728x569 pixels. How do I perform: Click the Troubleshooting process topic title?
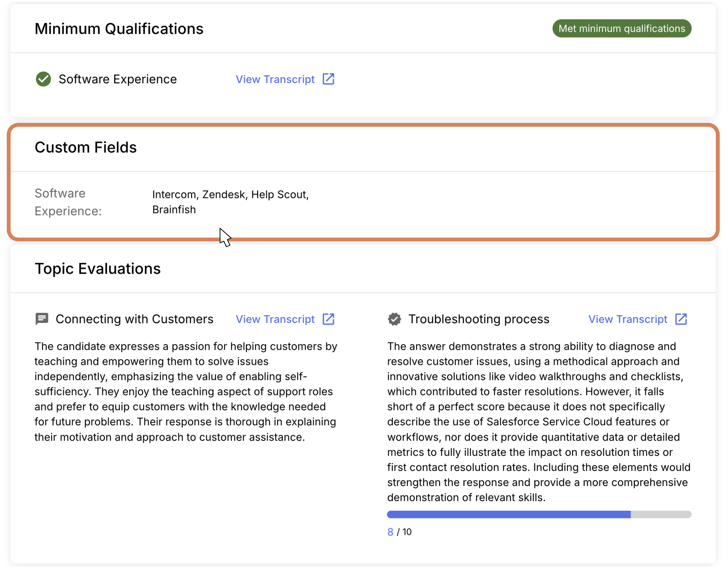coord(479,319)
